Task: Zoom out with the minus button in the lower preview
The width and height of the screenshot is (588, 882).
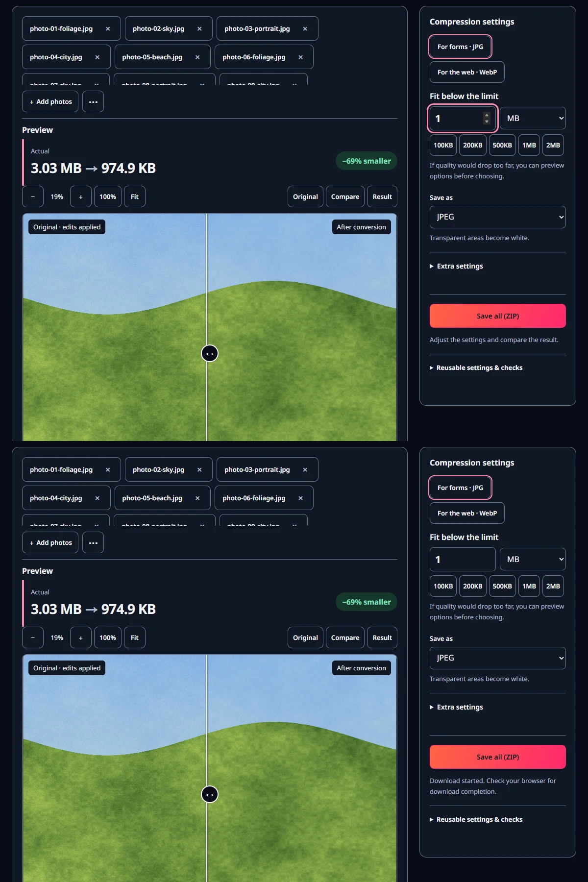Action: click(x=33, y=638)
